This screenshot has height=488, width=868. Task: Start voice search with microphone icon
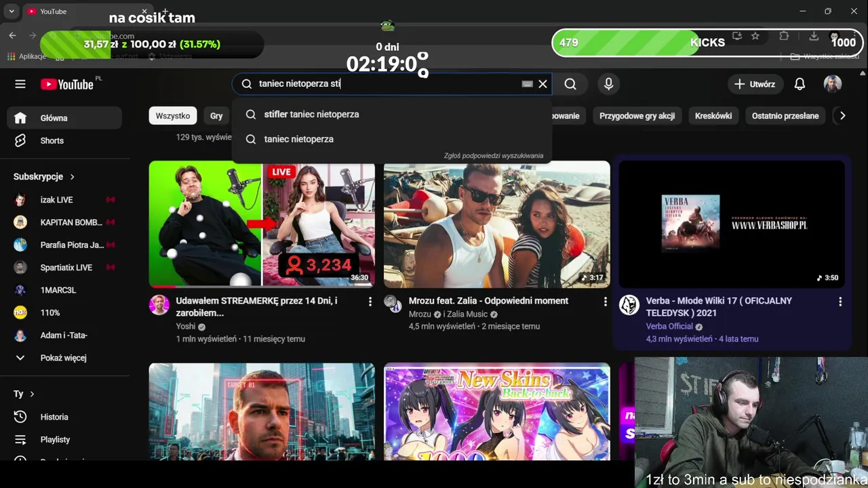tap(608, 84)
